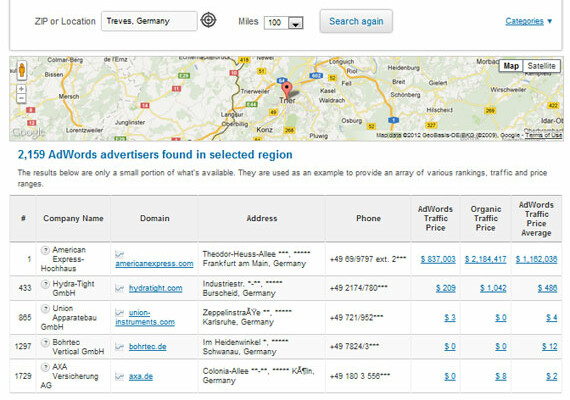Open info icon beside Union Apparatebau GmbH
Viewport: 570px width, 400px height.
tap(45, 309)
